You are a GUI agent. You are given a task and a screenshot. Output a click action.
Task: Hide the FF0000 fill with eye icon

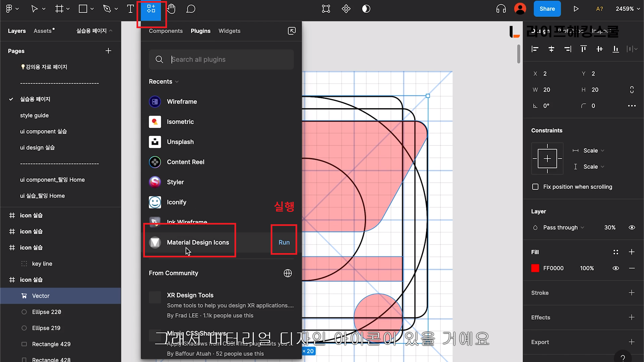point(615,268)
